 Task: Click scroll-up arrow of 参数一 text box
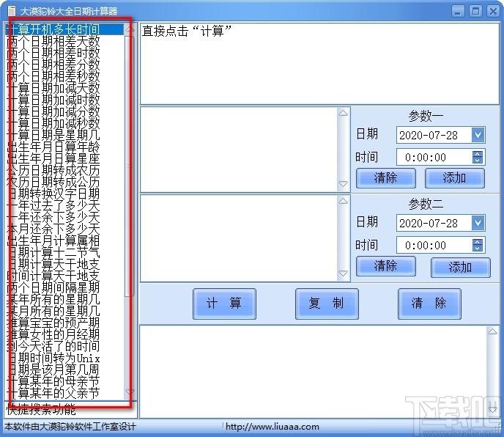[x=344, y=113]
